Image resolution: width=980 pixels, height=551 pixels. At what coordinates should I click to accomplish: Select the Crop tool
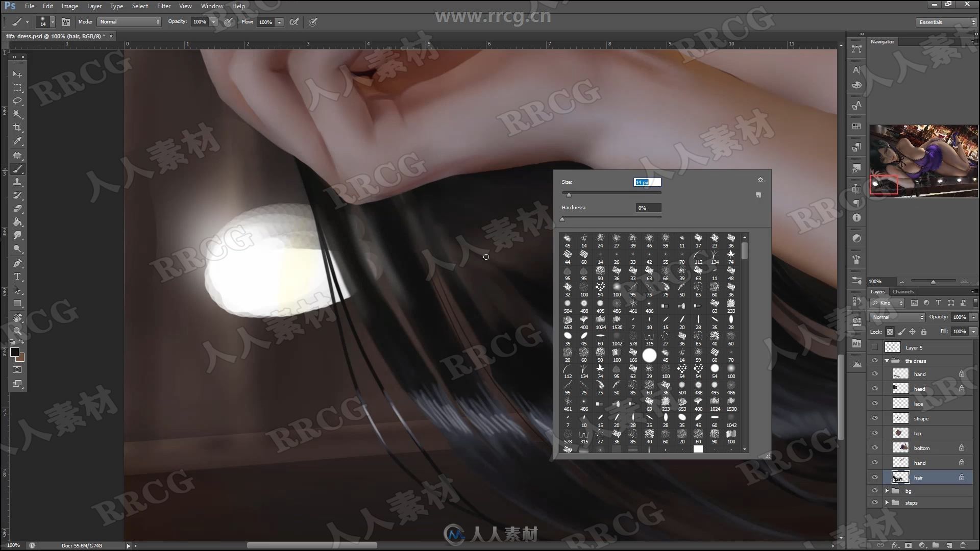(x=17, y=128)
